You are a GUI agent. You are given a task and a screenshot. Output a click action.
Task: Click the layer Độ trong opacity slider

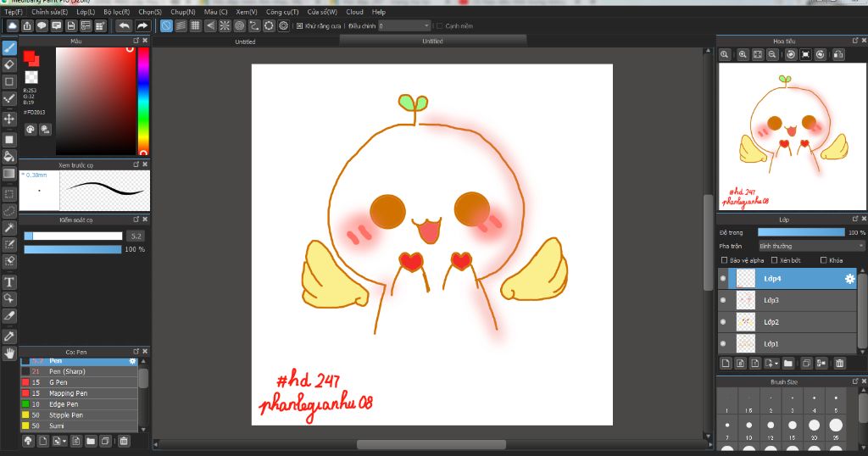[801, 232]
